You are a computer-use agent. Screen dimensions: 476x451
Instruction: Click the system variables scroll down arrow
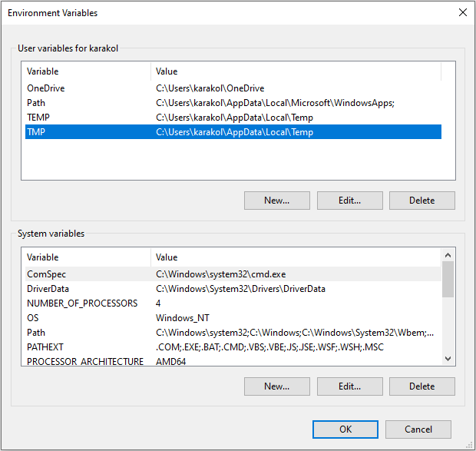448,359
